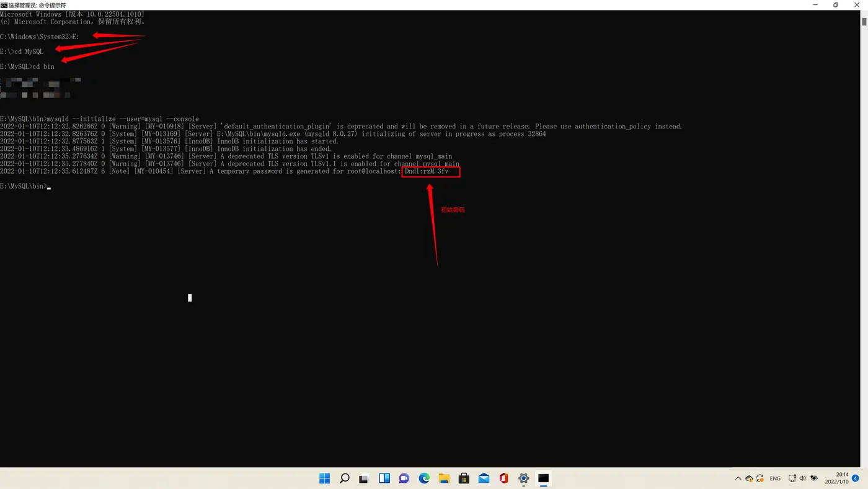Viewport: 868px width, 489px height.
Task: Click the current E:\MySQL\bin> prompt line
Action: [x=25, y=186]
